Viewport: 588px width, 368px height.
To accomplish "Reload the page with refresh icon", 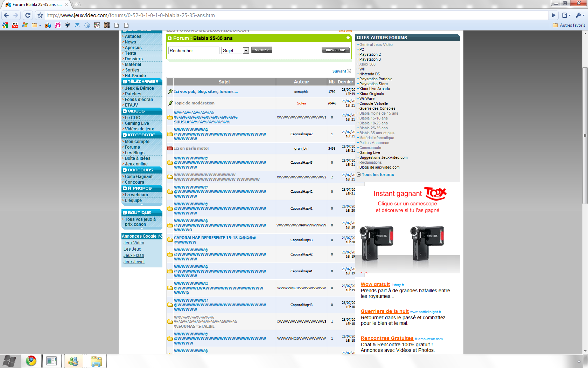I will (x=28, y=15).
